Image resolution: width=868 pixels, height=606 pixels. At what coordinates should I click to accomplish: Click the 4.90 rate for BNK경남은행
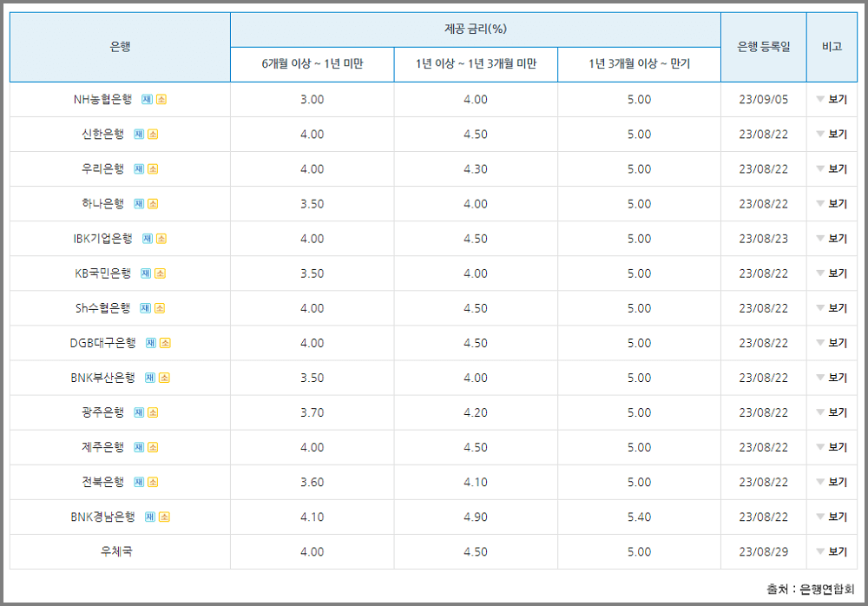[476, 517]
